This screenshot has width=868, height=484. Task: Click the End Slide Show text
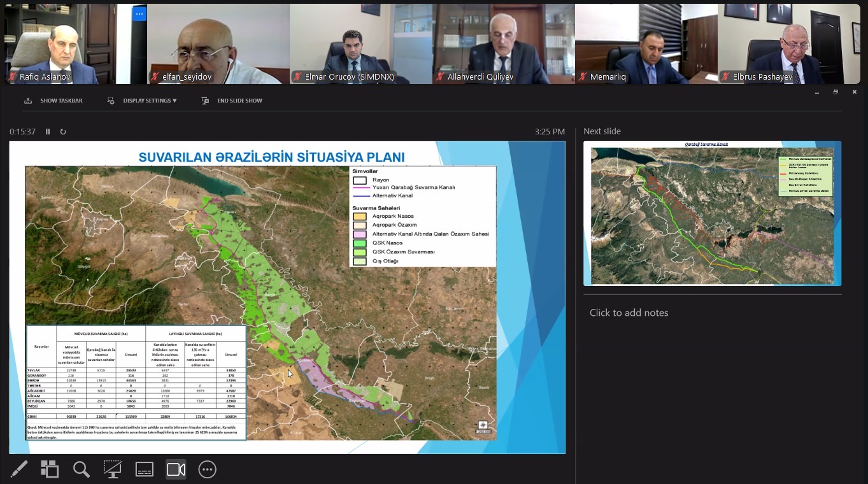point(239,101)
